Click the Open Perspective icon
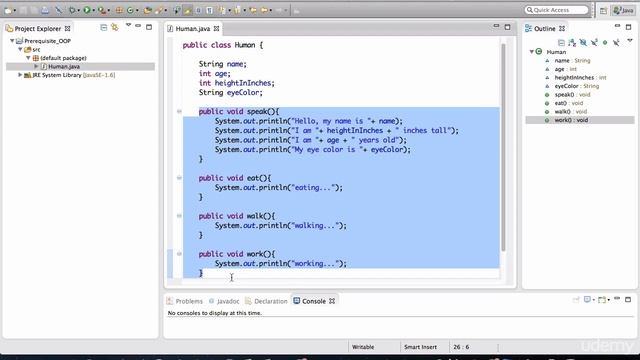Image resolution: width=640 pixels, height=360 pixels. click(603, 11)
